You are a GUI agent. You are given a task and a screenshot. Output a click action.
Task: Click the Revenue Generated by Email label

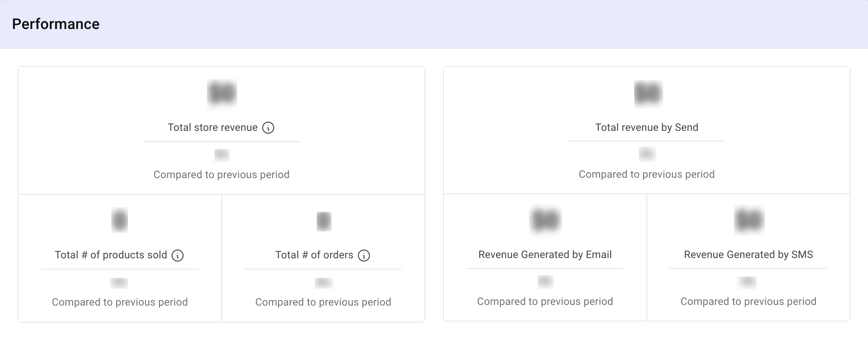(x=545, y=254)
